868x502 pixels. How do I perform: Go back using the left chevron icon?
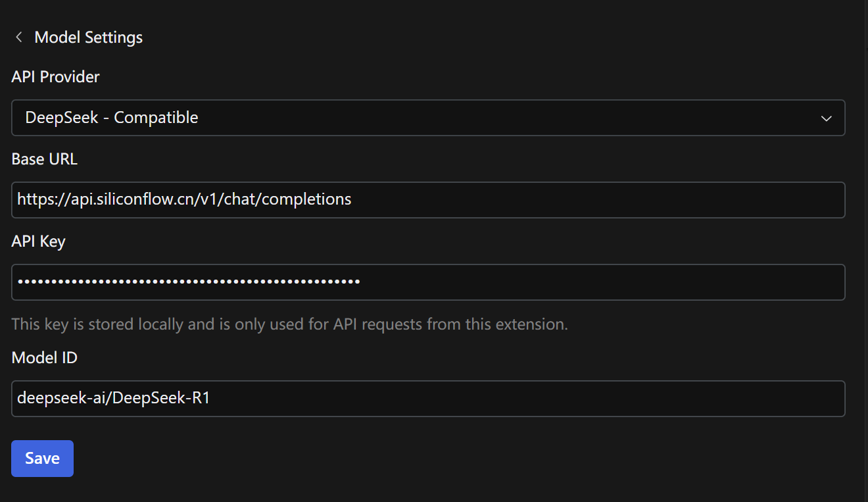point(18,38)
